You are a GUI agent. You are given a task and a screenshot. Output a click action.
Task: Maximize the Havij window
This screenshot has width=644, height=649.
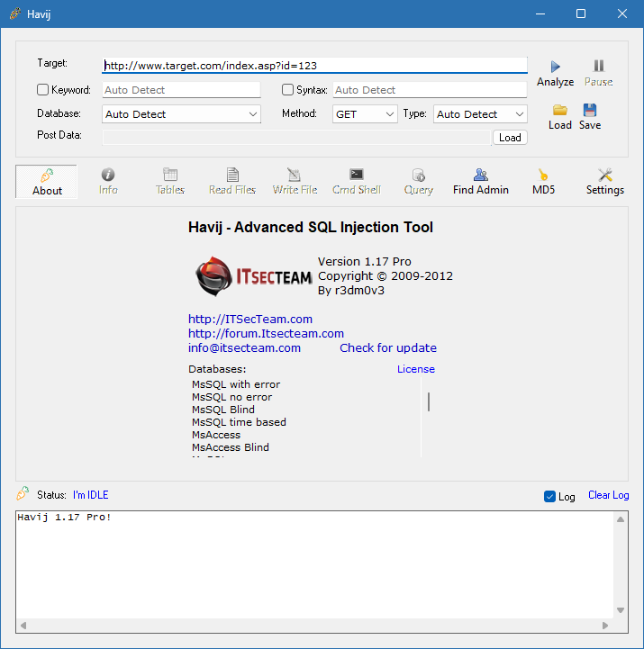(x=581, y=14)
